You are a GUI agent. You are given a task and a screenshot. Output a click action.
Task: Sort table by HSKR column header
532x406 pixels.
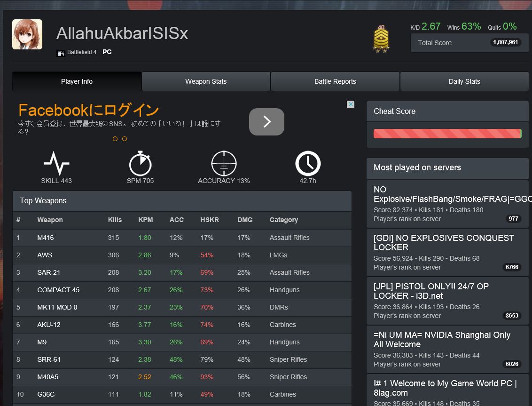coord(209,220)
